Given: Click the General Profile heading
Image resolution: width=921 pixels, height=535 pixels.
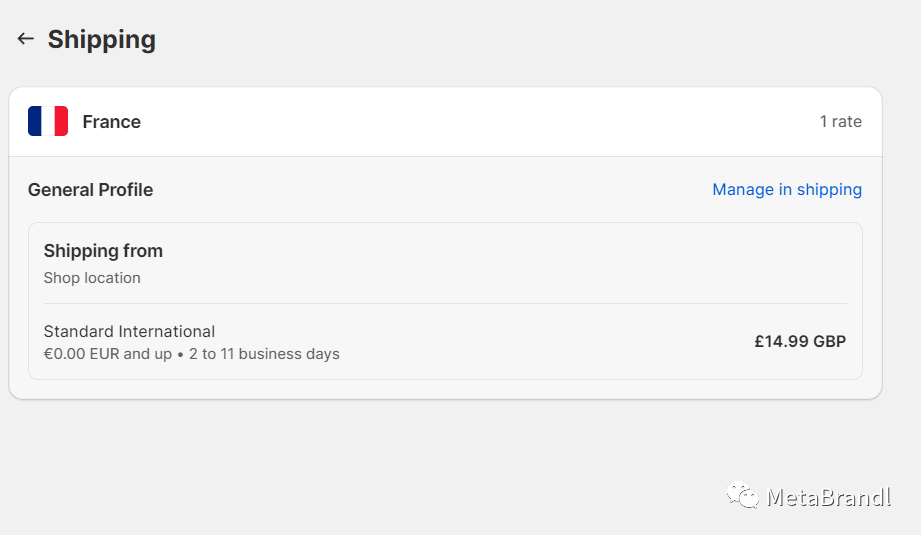Looking at the screenshot, I should coord(90,190).
